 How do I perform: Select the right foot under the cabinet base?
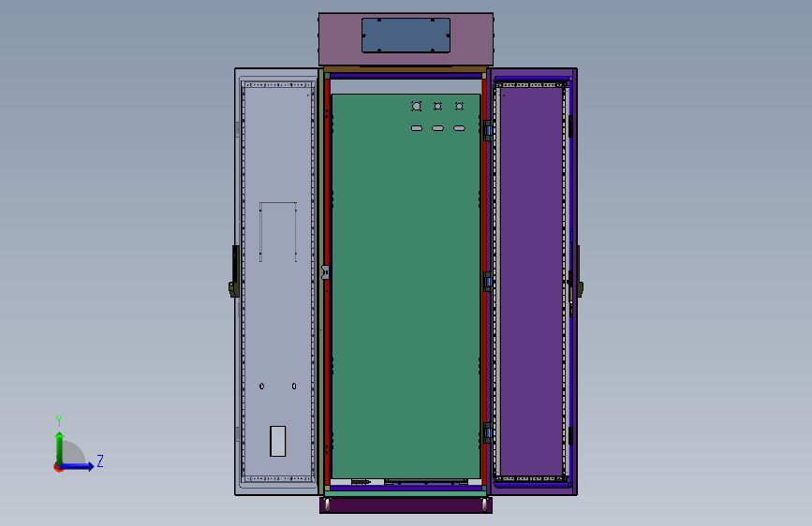[485, 504]
